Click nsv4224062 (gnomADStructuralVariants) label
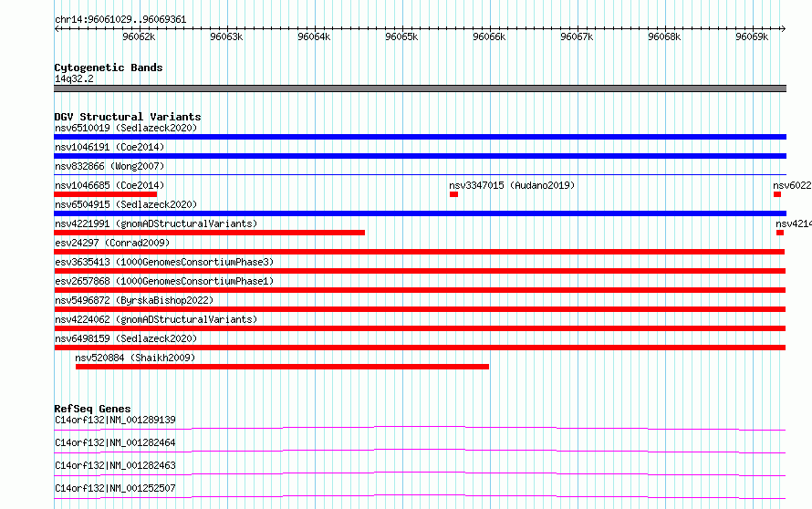This screenshot has width=812, height=509. [x=156, y=319]
